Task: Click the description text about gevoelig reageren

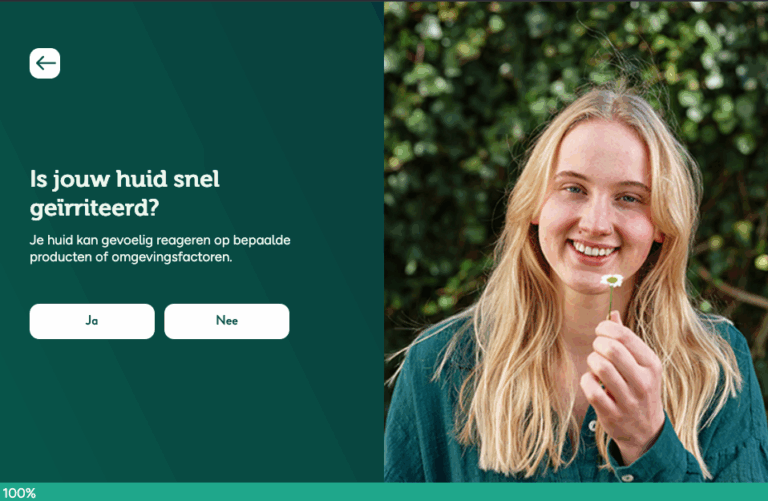Action: point(160,249)
